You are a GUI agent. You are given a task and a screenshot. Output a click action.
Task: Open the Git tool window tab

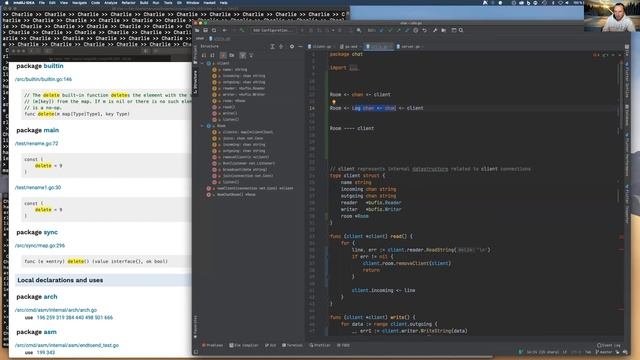pos(271,345)
